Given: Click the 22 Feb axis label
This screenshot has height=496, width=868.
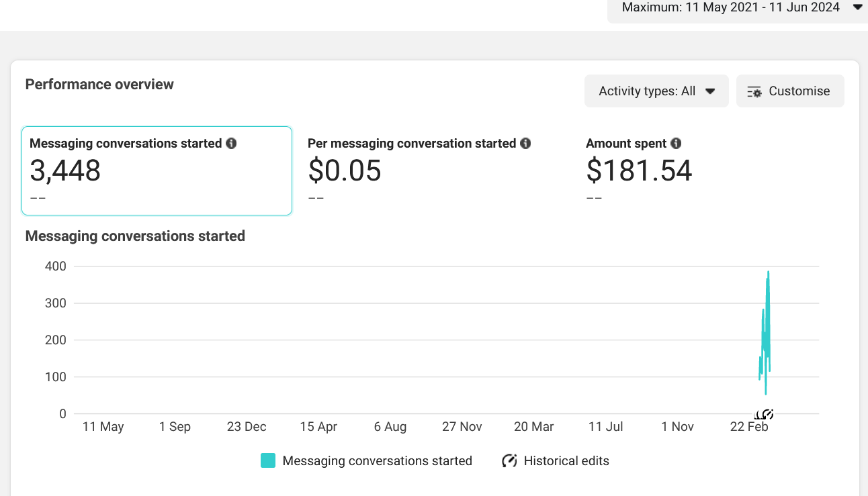Looking at the screenshot, I should pyautogui.click(x=749, y=427).
